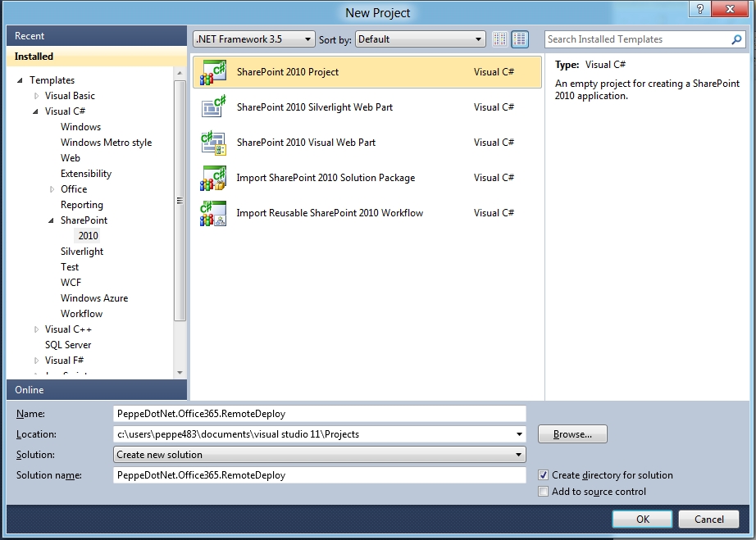
Task: Uncheck Create directory for solution
Action: [x=544, y=475]
